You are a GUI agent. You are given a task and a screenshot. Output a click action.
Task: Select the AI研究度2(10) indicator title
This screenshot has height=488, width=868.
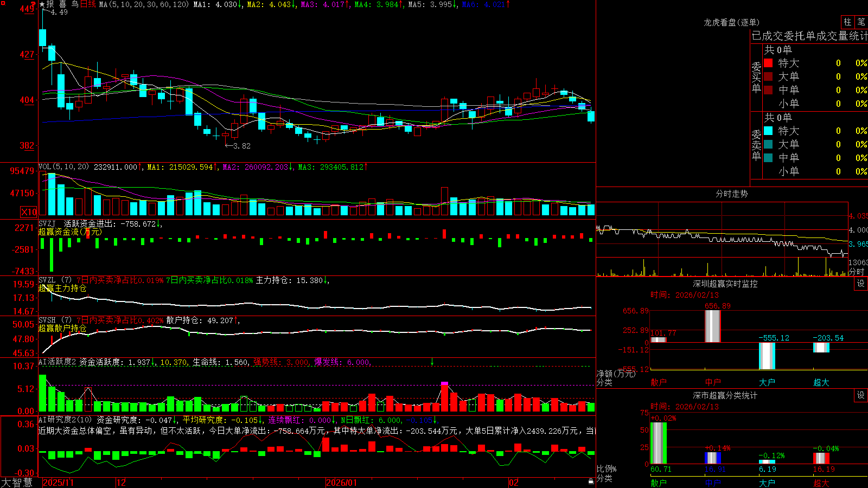pos(65,420)
